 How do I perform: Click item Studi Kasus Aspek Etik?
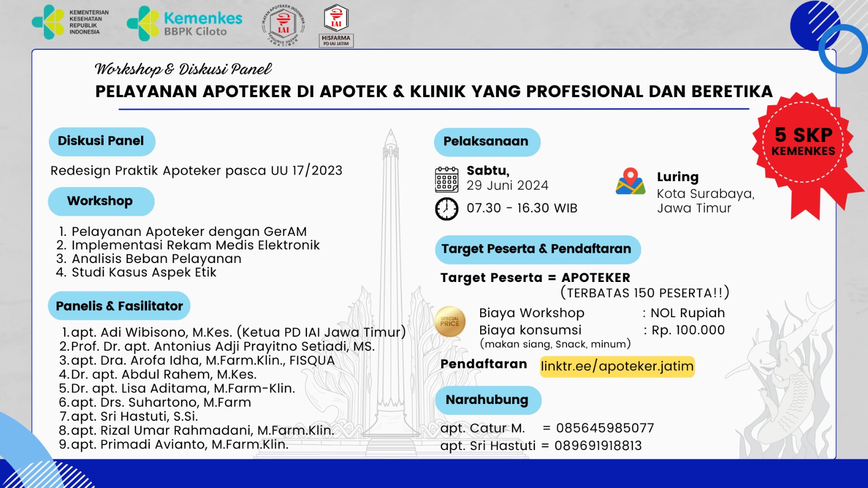(x=144, y=272)
